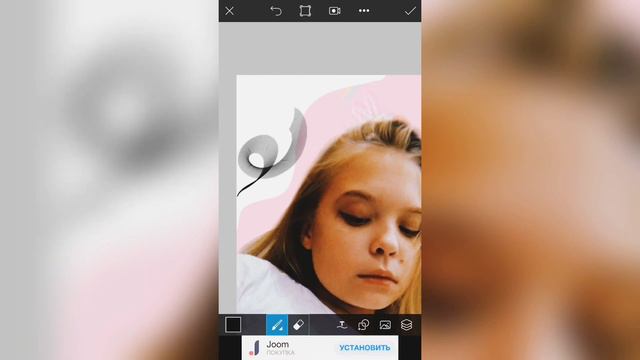640x360 pixels.
Task: Open the Layers panel
Action: (x=407, y=325)
